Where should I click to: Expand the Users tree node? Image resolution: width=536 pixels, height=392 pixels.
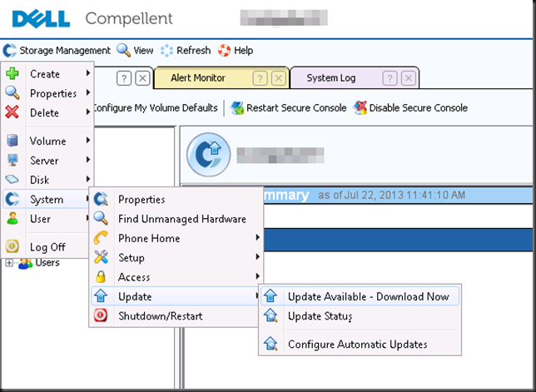pos(9,263)
